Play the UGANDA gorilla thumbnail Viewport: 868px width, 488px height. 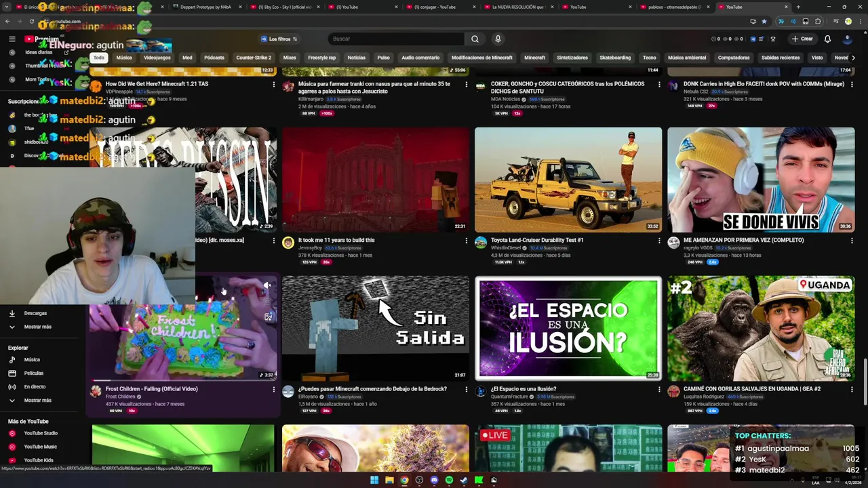tap(761, 328)
